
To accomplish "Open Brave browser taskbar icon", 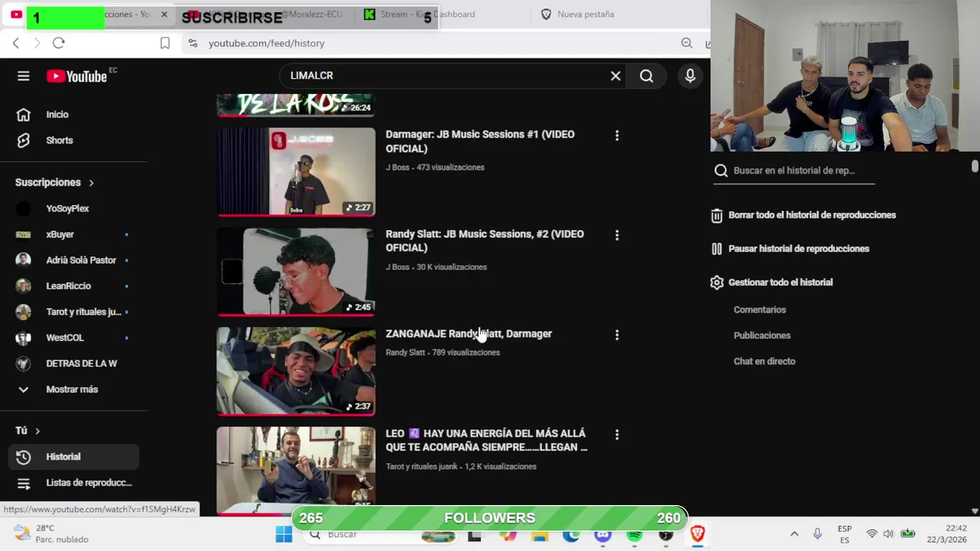I will (x=697, y=534).
